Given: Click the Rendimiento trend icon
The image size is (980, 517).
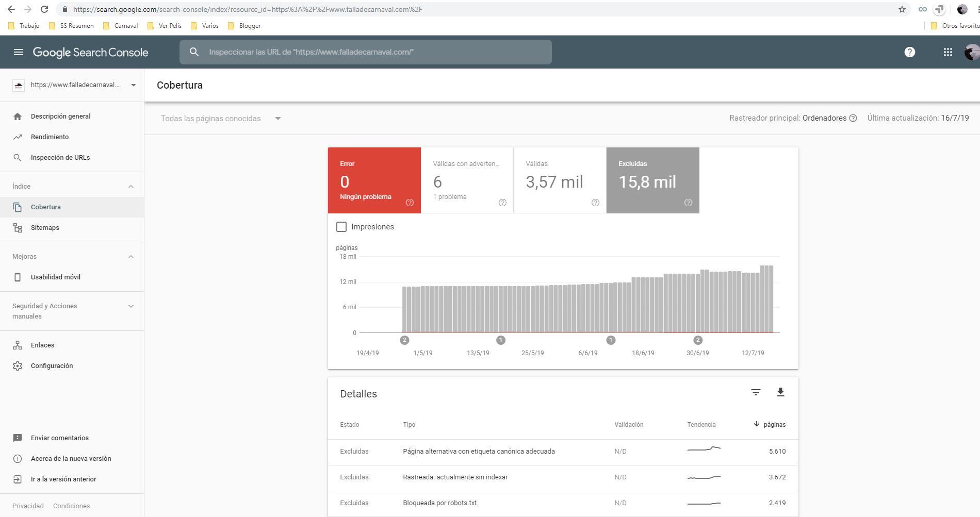Looking at the screenshot, I should click(x=18, y=137).
